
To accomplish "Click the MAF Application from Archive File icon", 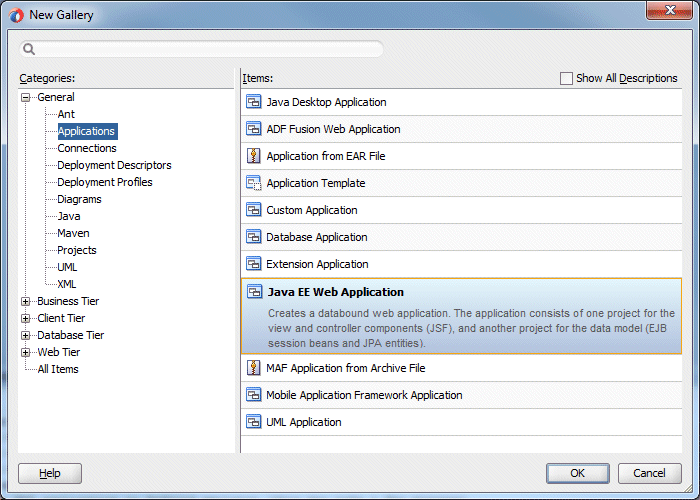I will pos(254,368).
